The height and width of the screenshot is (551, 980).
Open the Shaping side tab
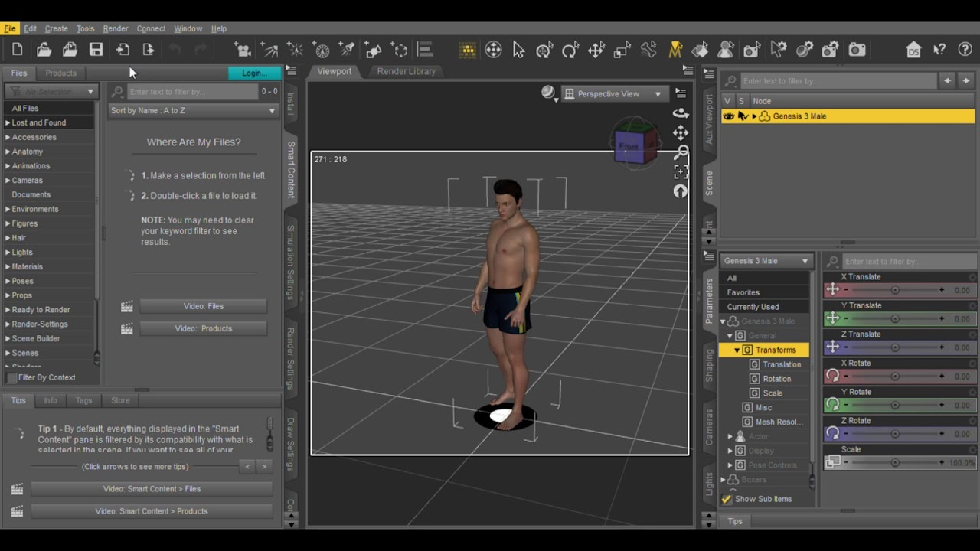click(709, 366)
